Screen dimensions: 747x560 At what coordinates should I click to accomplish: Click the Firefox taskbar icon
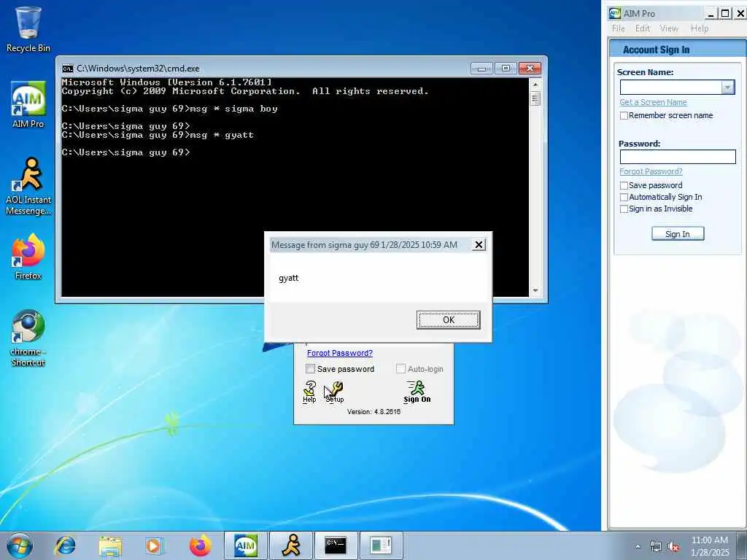coord(200,545)
